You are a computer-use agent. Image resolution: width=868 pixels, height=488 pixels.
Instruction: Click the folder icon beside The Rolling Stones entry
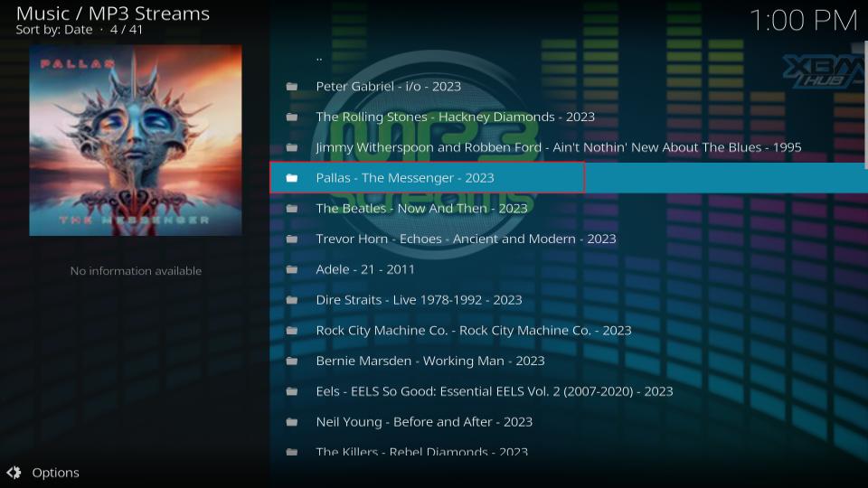(x=292, y=117)
